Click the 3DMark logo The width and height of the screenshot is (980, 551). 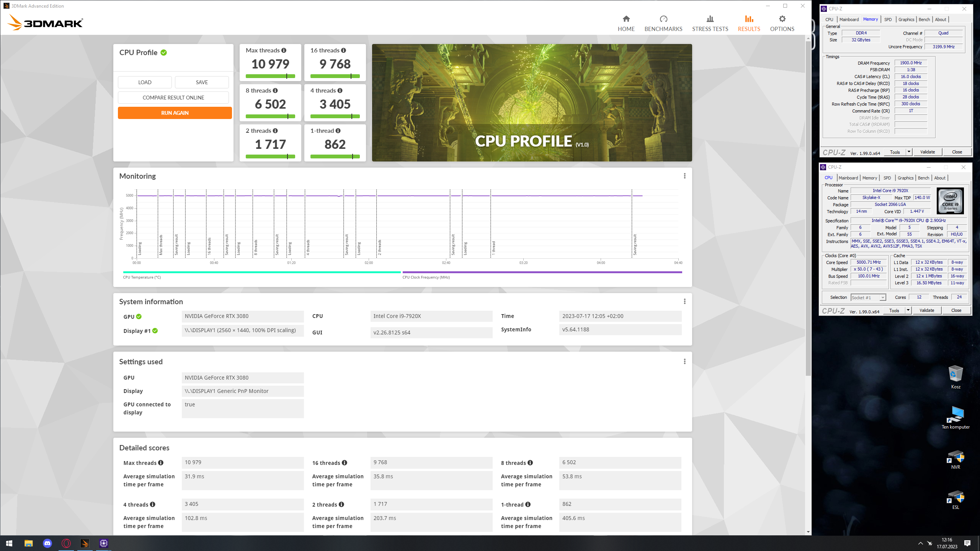click(45, 22)
